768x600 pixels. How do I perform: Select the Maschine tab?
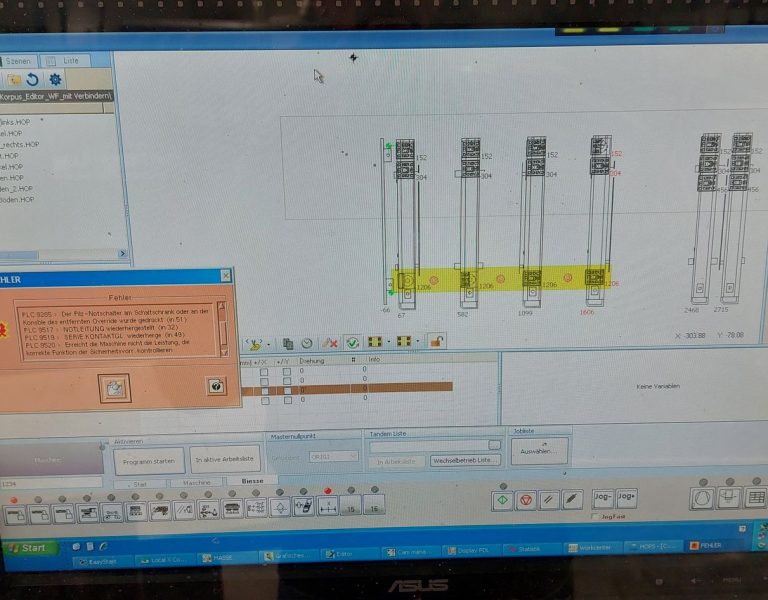click(196, 482)
